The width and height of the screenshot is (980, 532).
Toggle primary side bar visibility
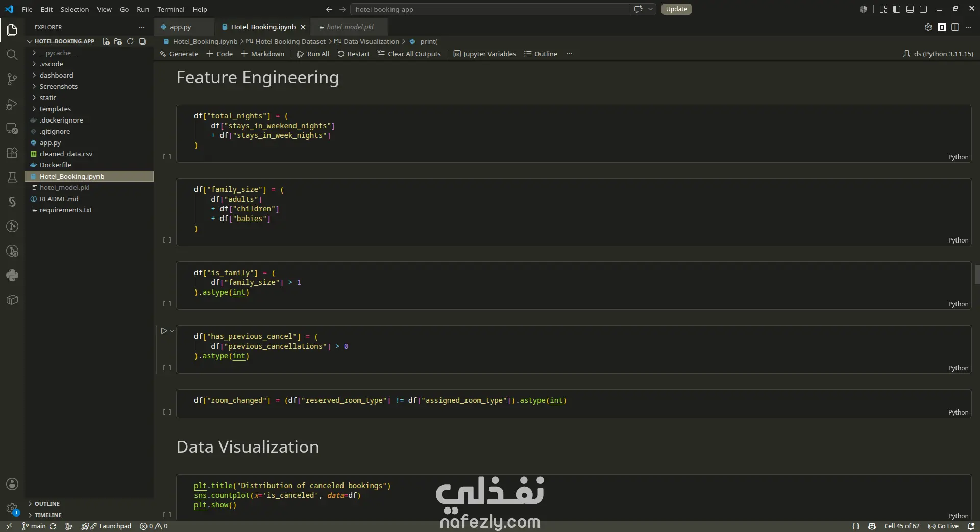(897, 9)
